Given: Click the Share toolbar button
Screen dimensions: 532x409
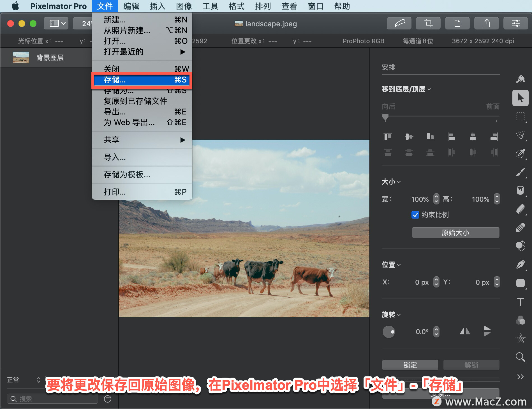Looking at the screenshot, I should coord(487,23).
